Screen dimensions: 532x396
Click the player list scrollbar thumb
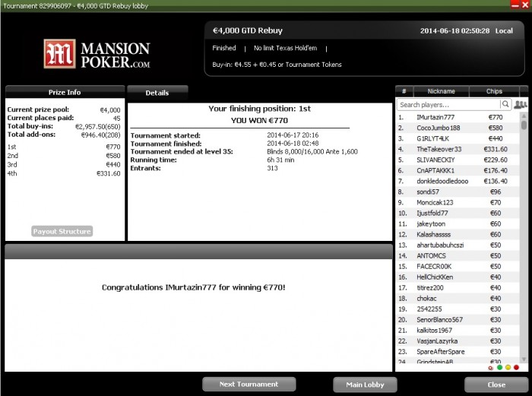coord(524,125)
